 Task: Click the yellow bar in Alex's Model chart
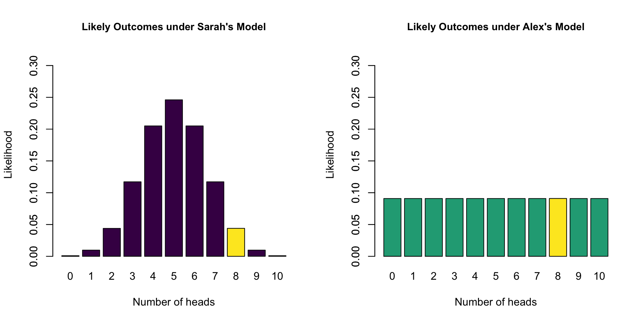[x=558, y=227]
